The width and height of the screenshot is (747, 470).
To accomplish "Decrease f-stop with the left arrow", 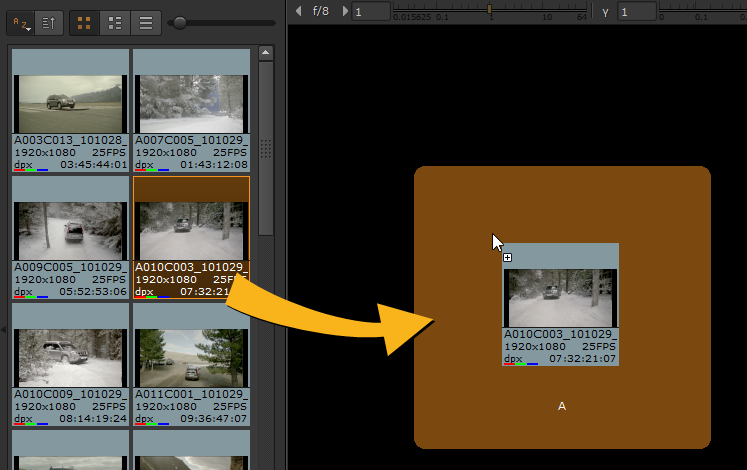I will pyautogui.click(x=299, y=11).
